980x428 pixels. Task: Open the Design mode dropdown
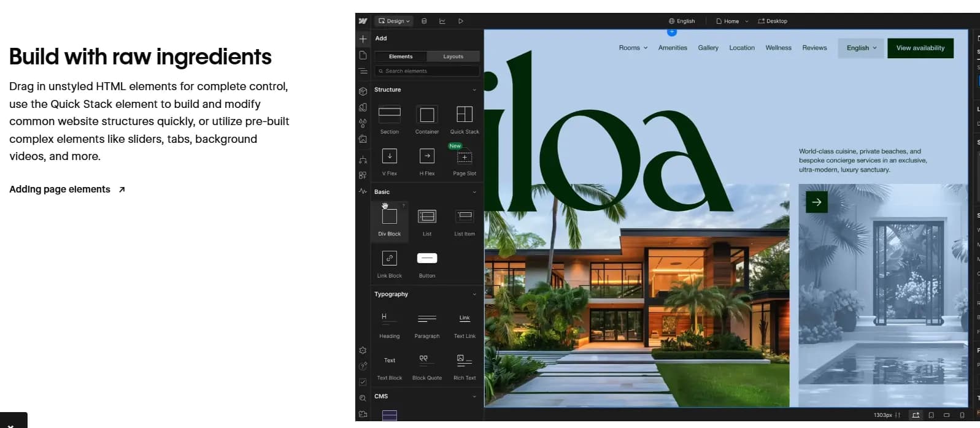[x=394, y=21]
